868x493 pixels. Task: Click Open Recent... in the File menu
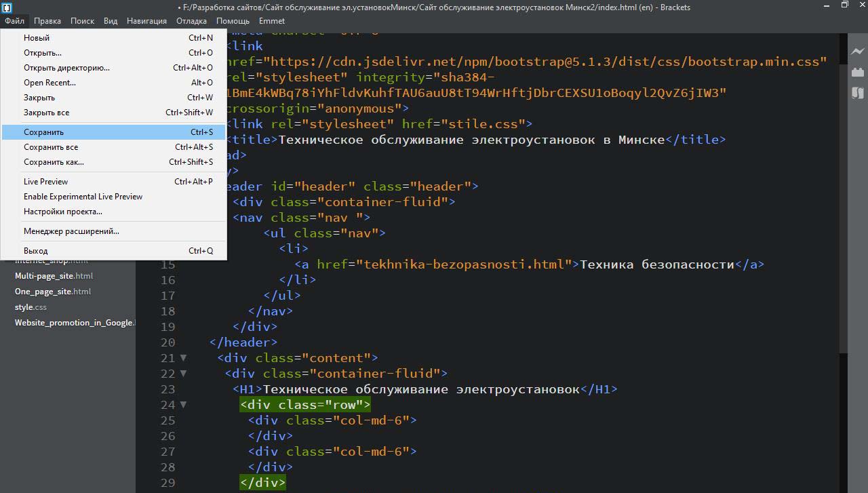(x=50, y=83)
